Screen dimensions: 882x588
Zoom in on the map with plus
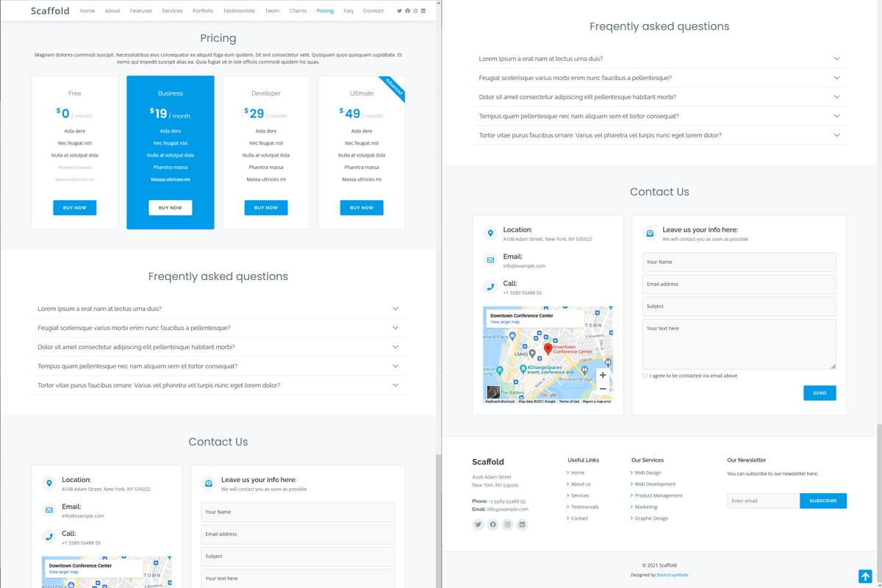coord(603,375)
